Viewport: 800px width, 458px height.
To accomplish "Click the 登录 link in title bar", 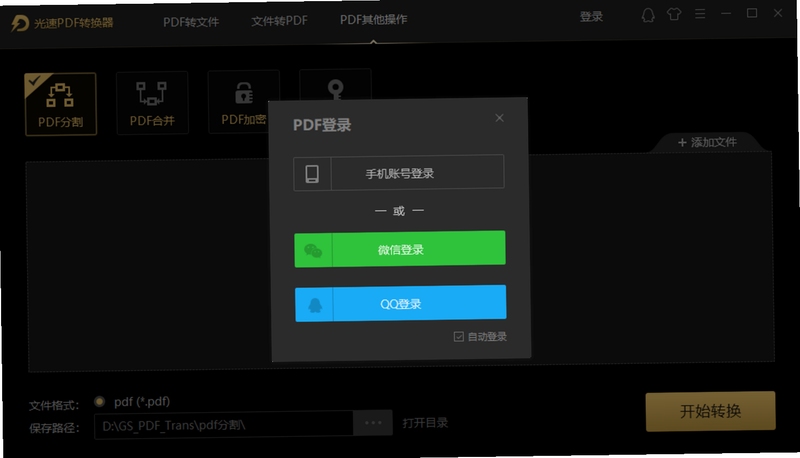I will 591,16.
